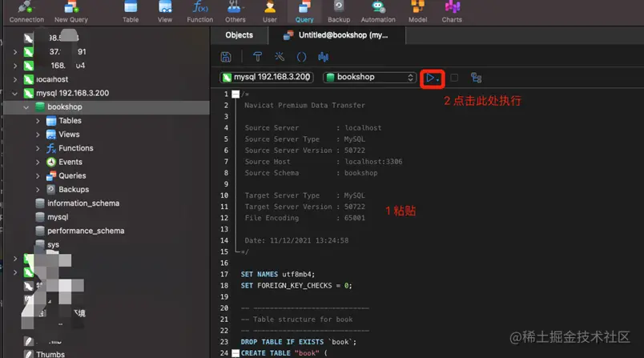Expand the Tables node
This screenshot has width=644, height=358.
(38, 121)
